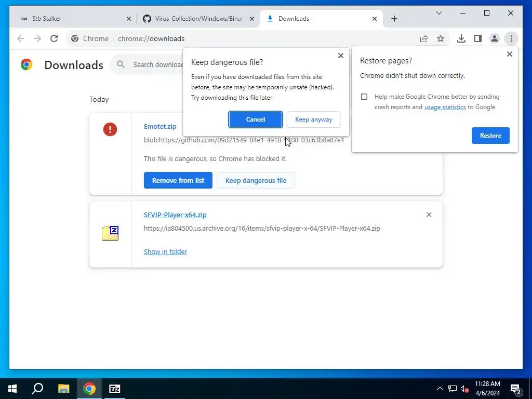The image size is (532, 399).
Task: Close the Stb Stalker tab
Action: click(x=129, y=19)
